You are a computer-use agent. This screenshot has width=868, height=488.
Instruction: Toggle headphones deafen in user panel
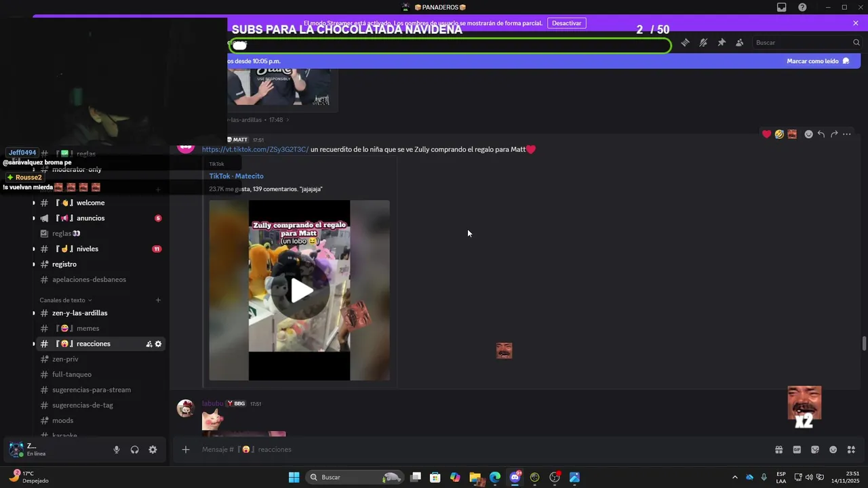(x=135, y=449)
